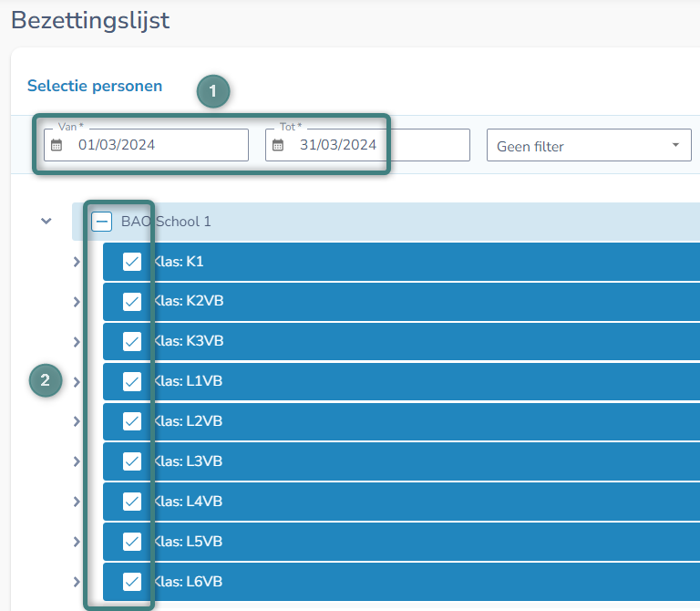This screenshot has height=611, width=700.
Task: Click the Van date field 01/03/2024
Action: [146, 145]
